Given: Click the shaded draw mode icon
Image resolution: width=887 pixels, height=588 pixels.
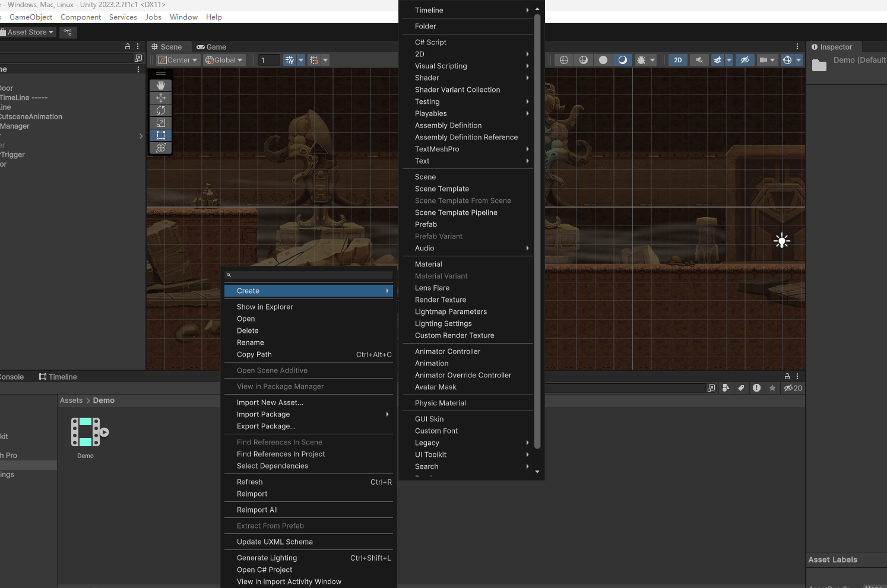Looking at the screenshot, I should [623, 60].
